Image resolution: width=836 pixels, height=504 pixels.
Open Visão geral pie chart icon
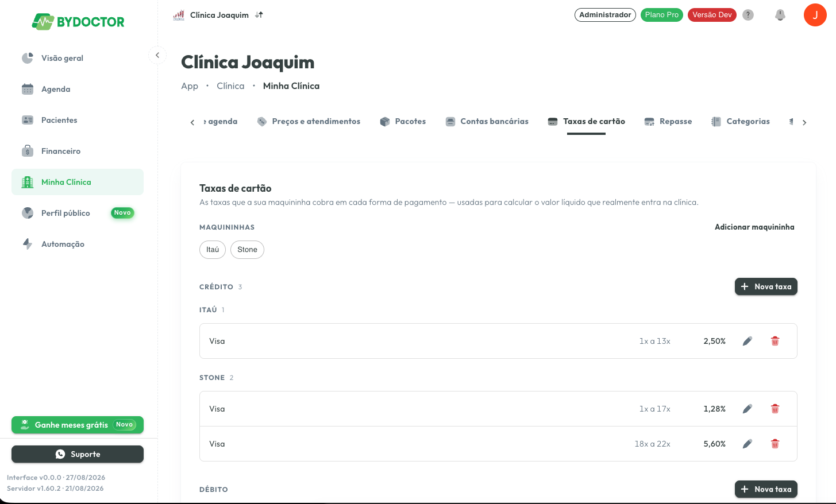click(x=28, y=58)
